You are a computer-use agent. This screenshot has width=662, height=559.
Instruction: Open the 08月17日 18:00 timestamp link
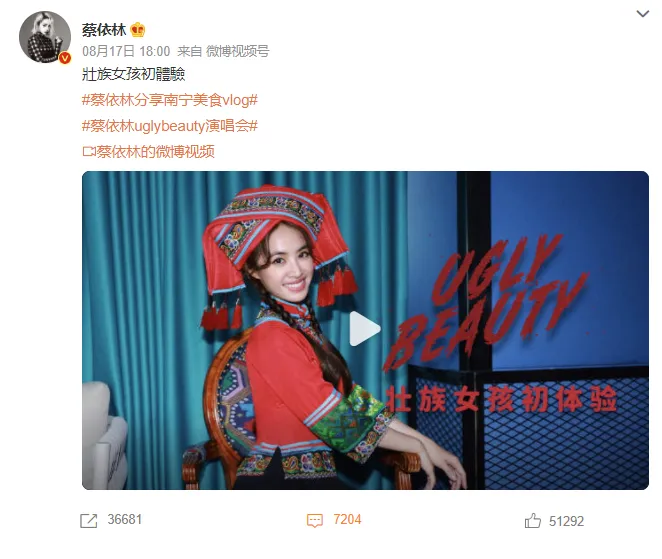click(x=126, y=52)
